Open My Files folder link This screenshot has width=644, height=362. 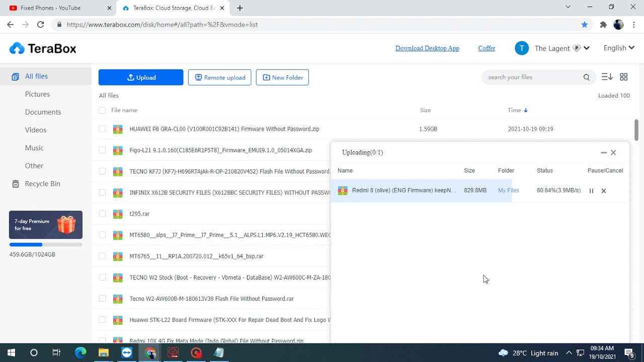[508, 191]
